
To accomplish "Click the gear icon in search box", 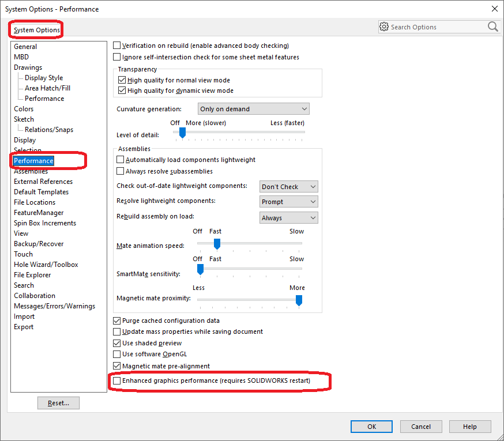I will 384,27.
